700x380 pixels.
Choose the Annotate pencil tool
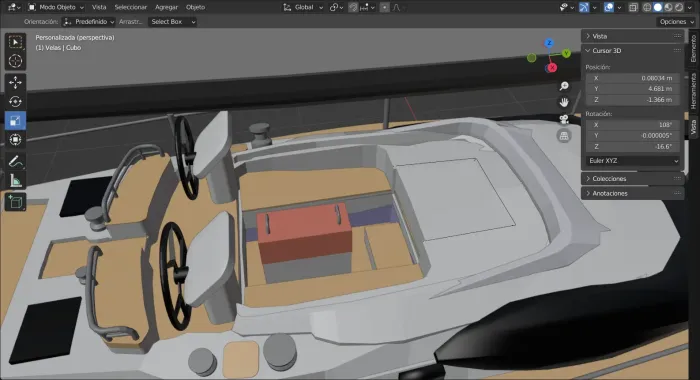[15, 162]
